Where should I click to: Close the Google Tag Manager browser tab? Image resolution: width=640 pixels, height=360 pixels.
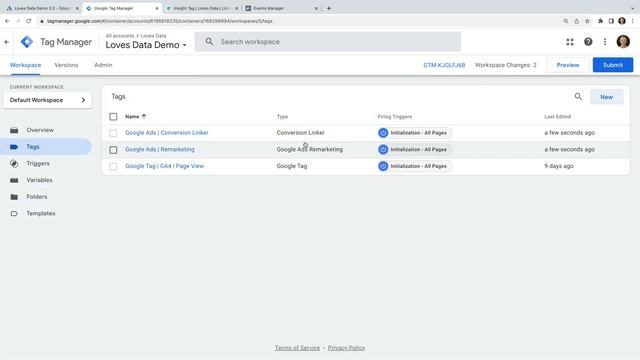click(157, 8)
